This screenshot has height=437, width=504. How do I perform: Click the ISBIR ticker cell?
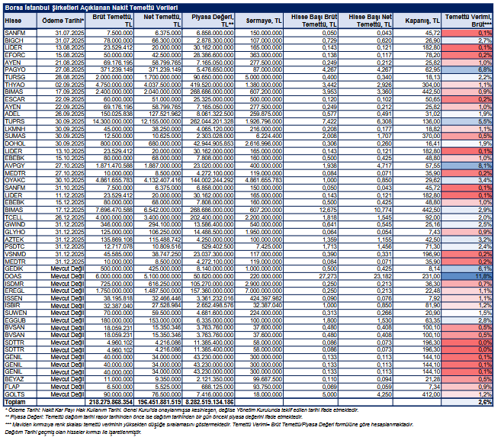[x=21, y=306]
